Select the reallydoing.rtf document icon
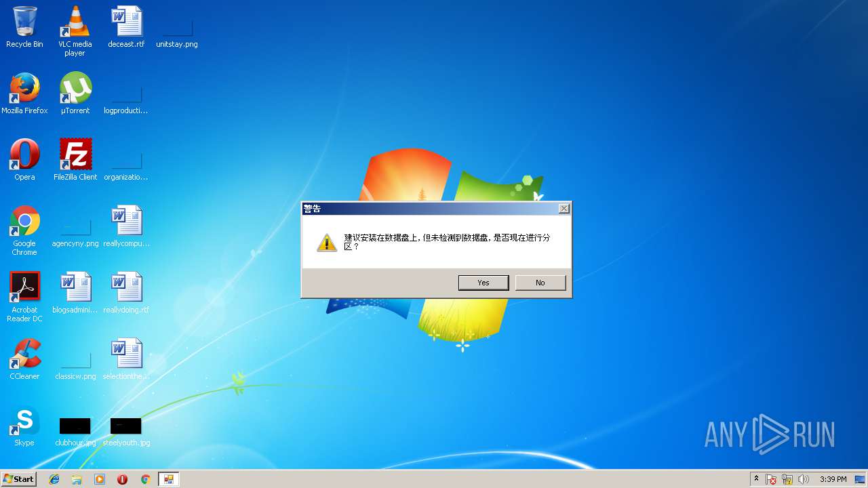Image resolution: width=868 pixels, height=488 pixels. pos(126,293)
